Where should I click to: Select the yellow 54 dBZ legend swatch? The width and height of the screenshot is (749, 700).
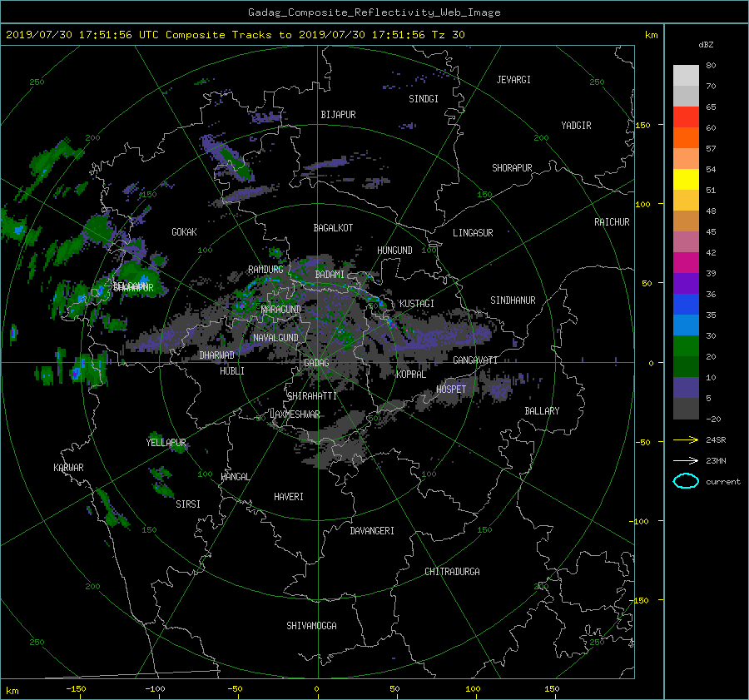[x=686, y=179]
